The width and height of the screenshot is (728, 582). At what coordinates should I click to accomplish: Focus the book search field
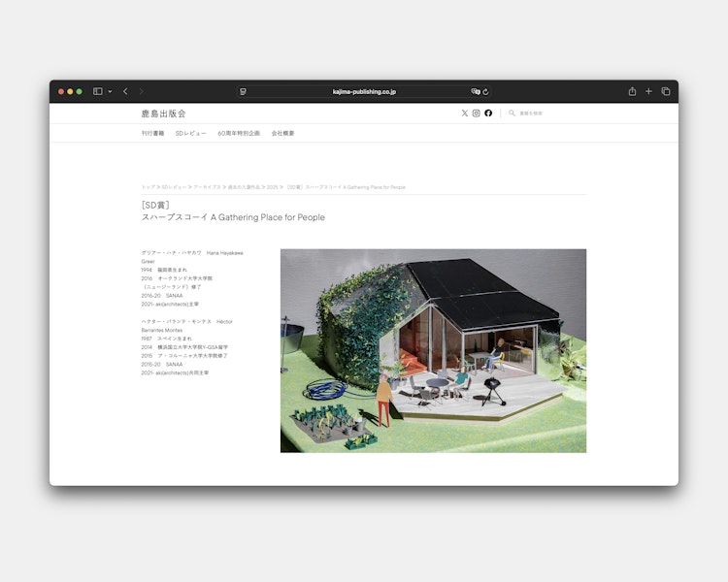(x=531, y=113)
